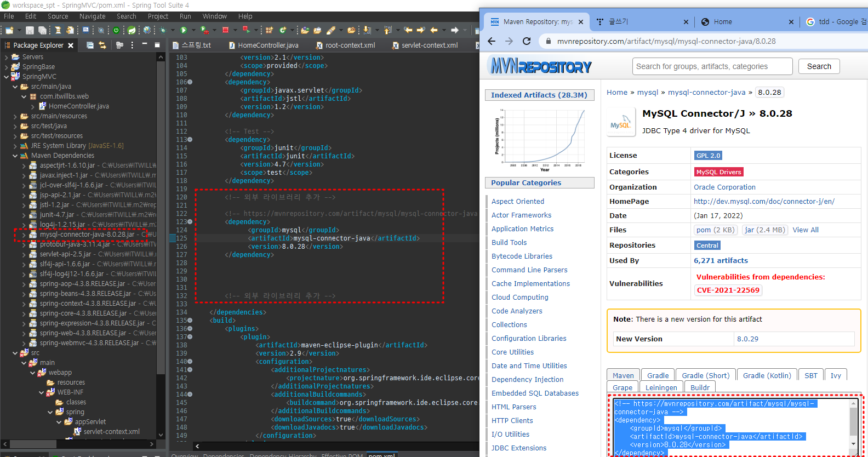Select HomeController.java in Package Explorer
Image resolution: width=868 pixels, height=457 pixels.
tap(78, 106)
